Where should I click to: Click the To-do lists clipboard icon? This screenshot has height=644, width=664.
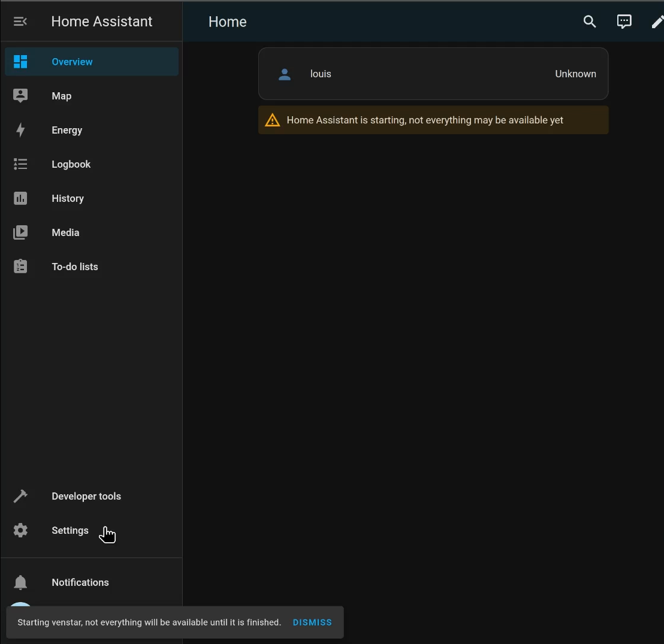(20, 267)
